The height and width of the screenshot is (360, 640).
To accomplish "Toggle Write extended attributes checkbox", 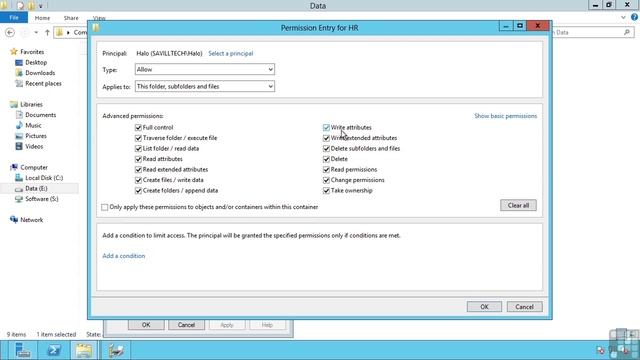I will pyautogui.click(x=326, y=138).
